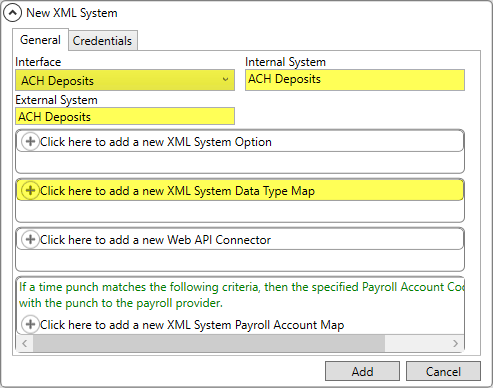
Task: Edit the Internal System field
Action: pyautogui.click(x=355, y=80)
